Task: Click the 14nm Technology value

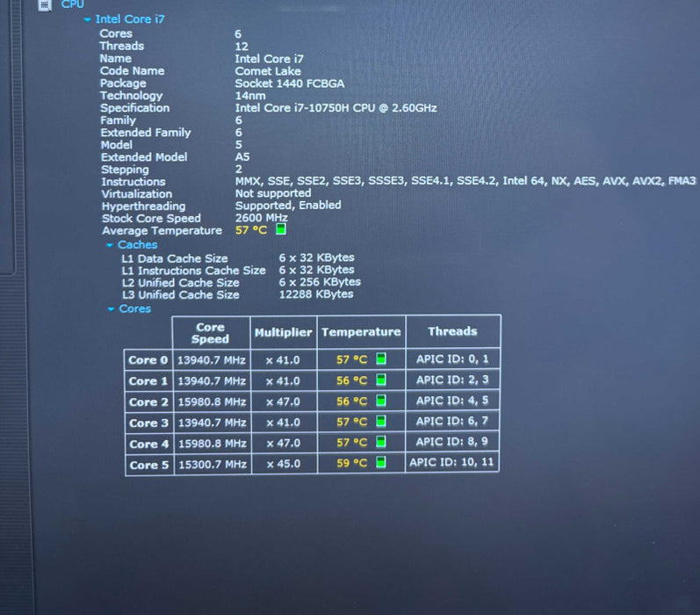Action: tap(250, 96)
